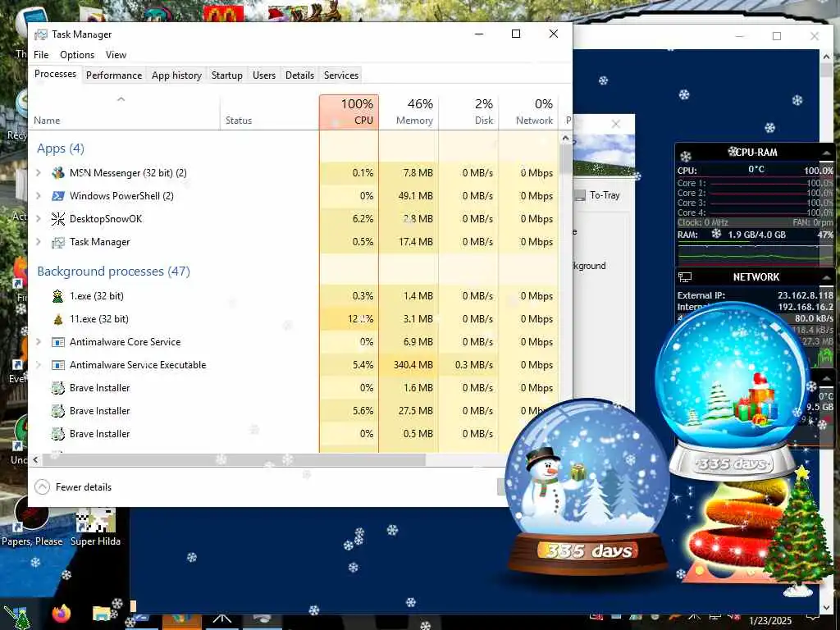This screenshot has width=840, height=630.
Task: Click the NETWORK gadget monitor icon
Action: click(x=685, y=277)
